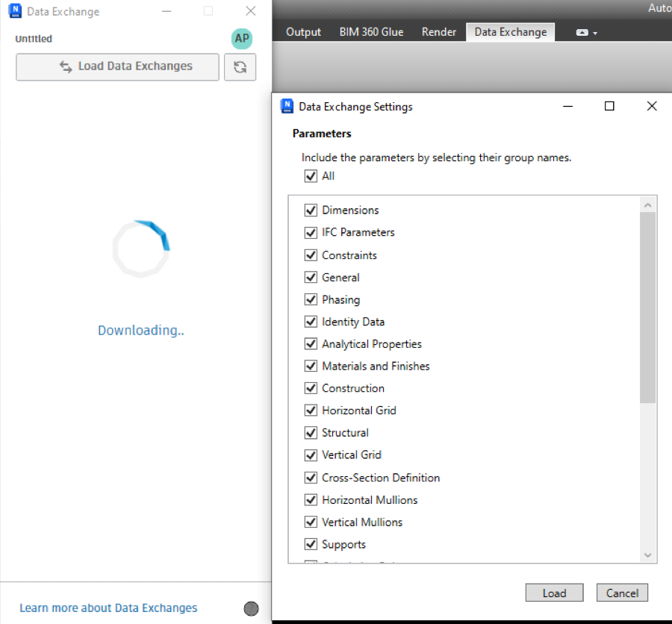Viewport: 672px width, 624px height.
Task: Uncheck Analytical Properties
Action: click(x=311, y=343)
